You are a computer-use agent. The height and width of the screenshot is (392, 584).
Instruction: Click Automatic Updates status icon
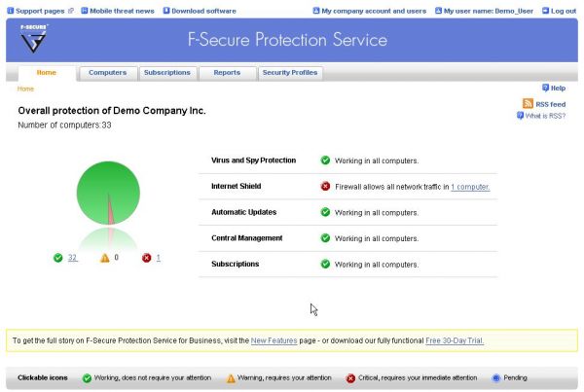pos(325,212)
